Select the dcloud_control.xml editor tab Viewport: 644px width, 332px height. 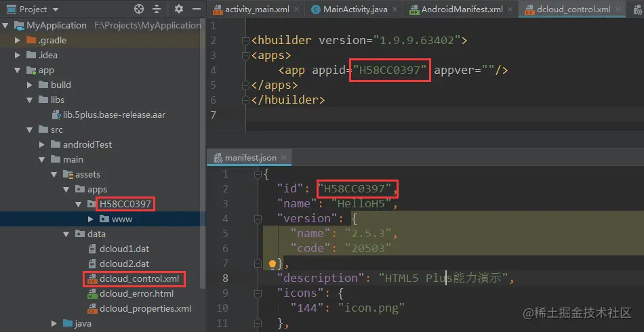573,9
